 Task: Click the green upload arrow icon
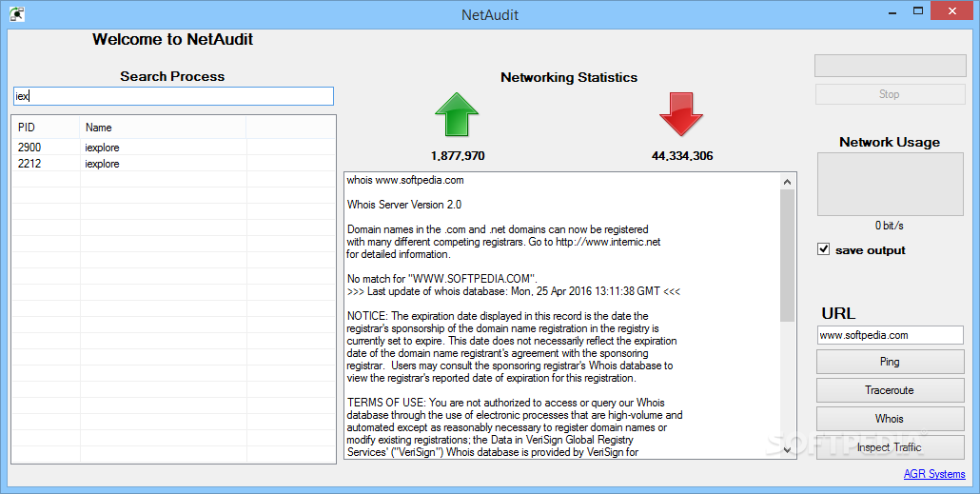tap(457, 114)
